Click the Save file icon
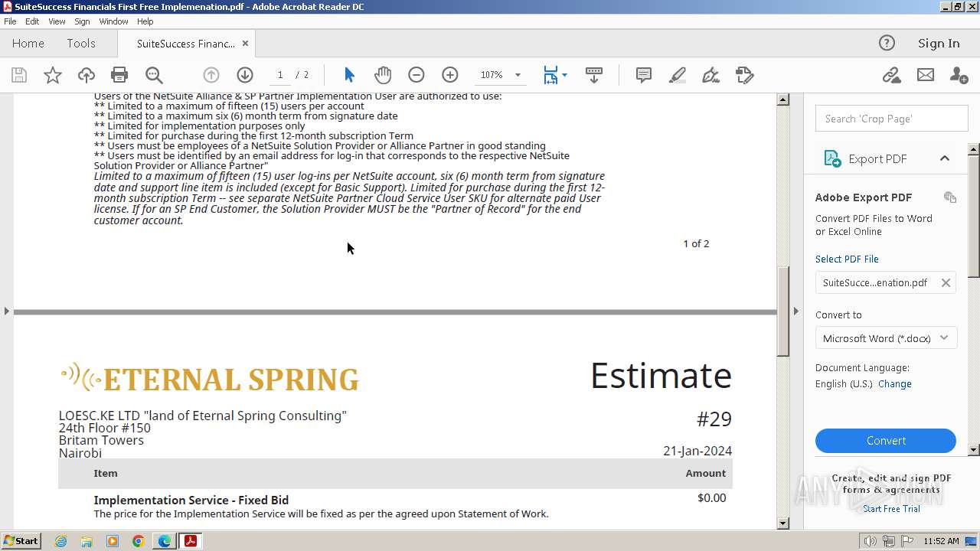Viewport: 980px width, 551px height. [x=19, y=75]
